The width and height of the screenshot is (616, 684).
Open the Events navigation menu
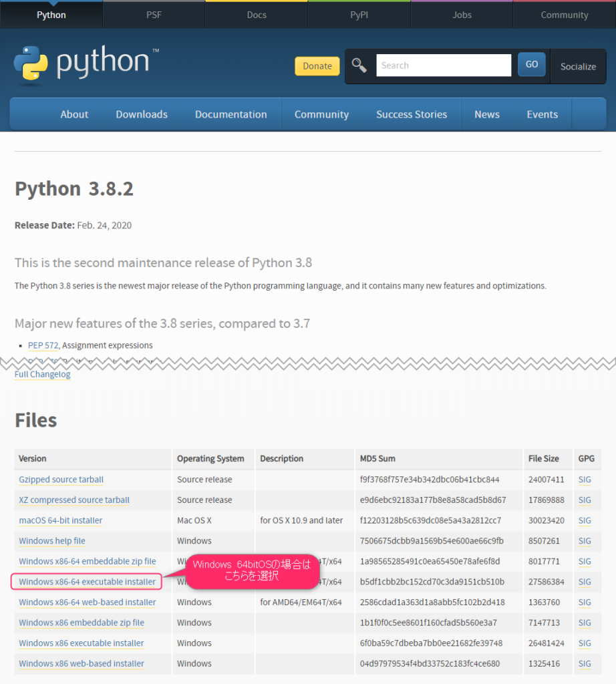543,114
